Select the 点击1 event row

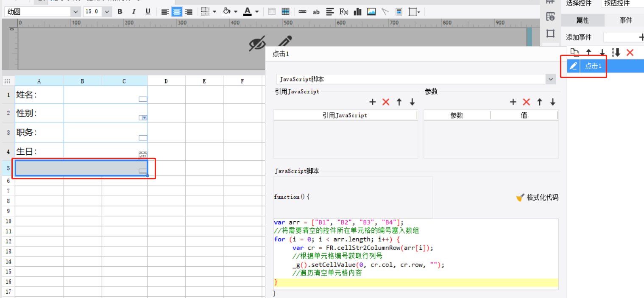tap(605, 66)
